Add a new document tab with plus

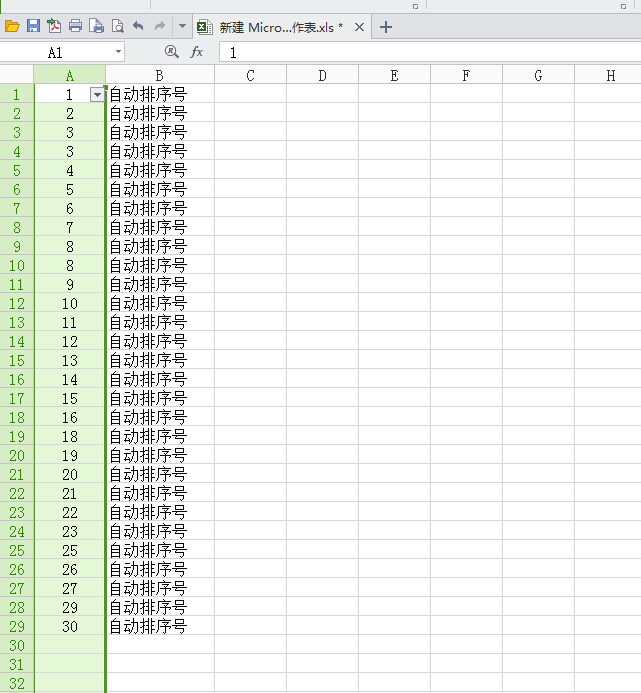[x=385, y=27]
